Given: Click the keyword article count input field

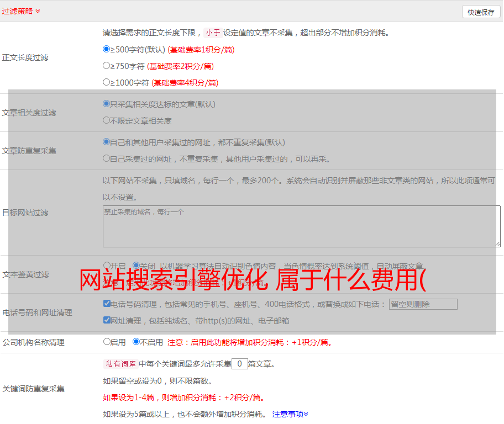Looking at the screenshot, I should coord(239,364).
